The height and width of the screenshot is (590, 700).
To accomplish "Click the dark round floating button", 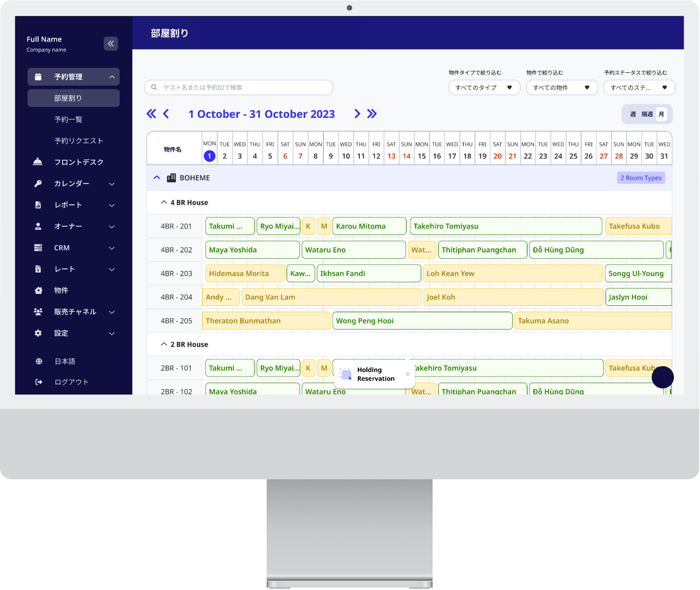I will tap(663, 377).
